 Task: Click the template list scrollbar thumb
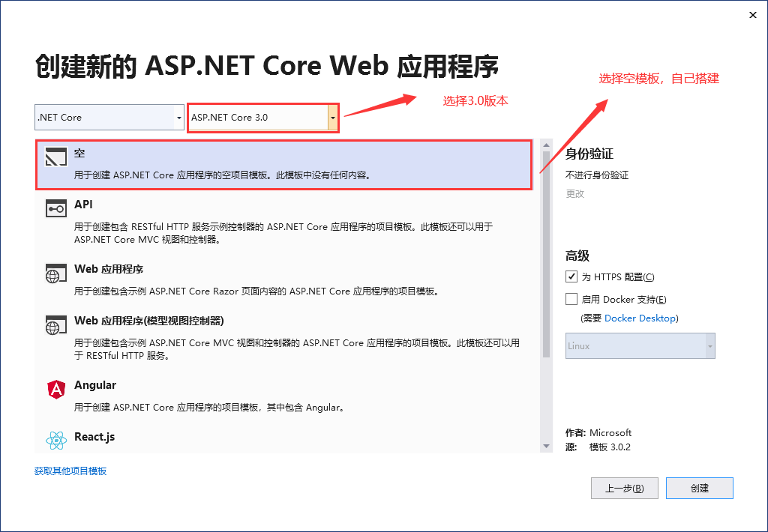pyautogui.click(x=546, y=255)
